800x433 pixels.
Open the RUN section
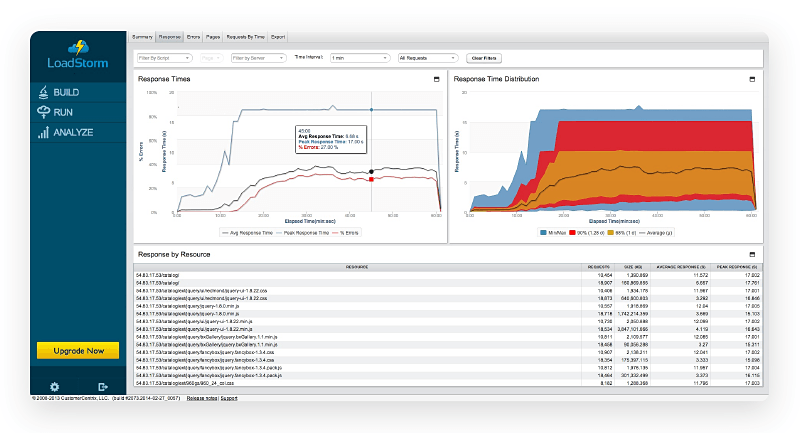coord(78,112)
